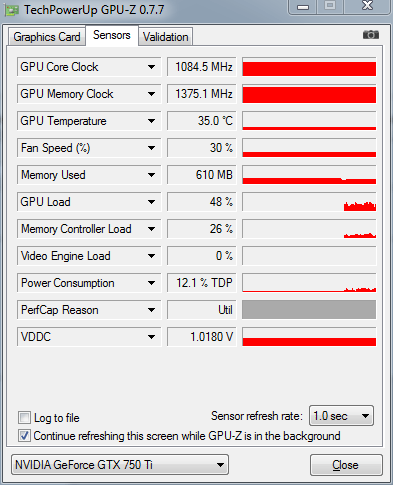Enable the Log to file checkbox
The height and width of the screenshot is (485, 393).
24,417
